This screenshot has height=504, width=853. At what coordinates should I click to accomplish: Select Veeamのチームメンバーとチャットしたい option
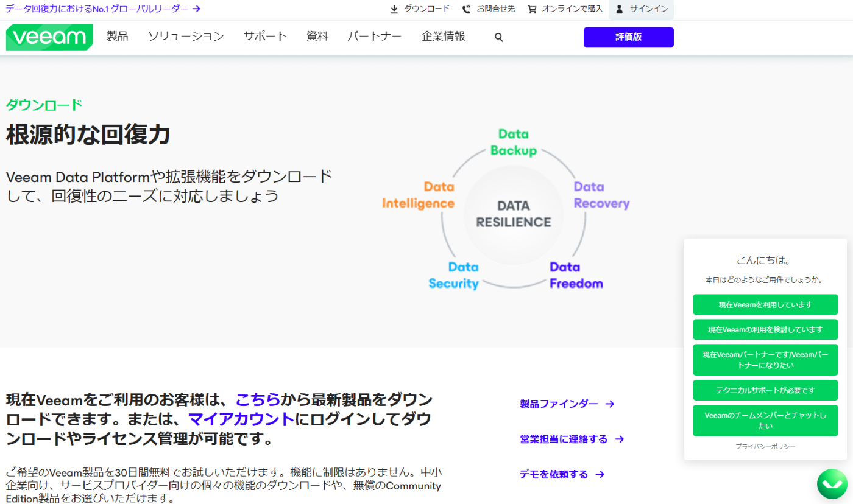coord(765,421)
